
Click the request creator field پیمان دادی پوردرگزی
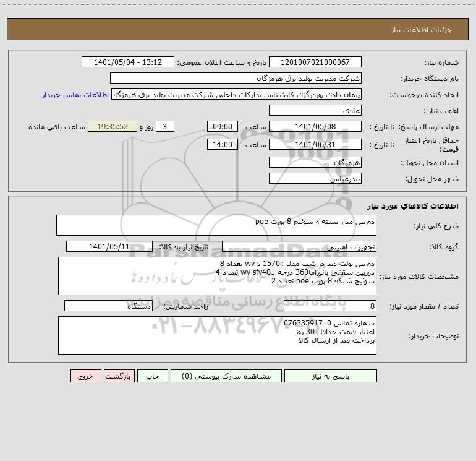click(237, 95)
